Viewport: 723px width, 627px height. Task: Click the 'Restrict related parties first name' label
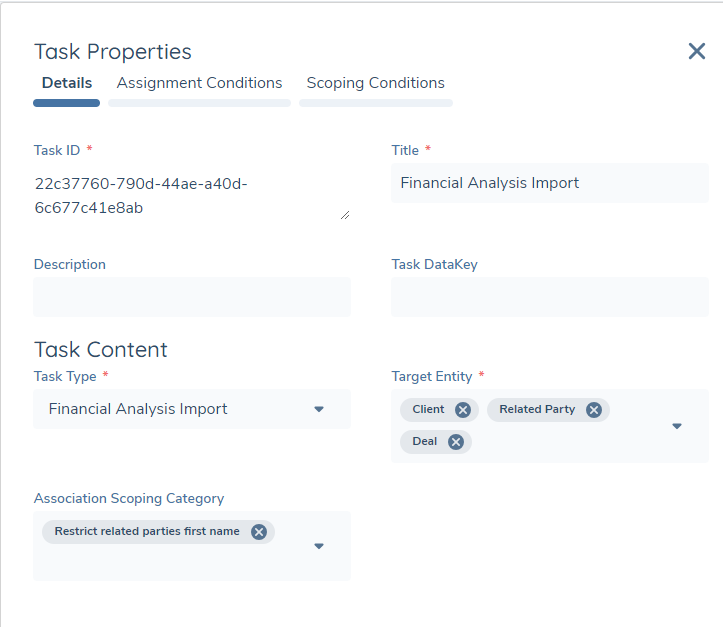(x=147, y=532)
